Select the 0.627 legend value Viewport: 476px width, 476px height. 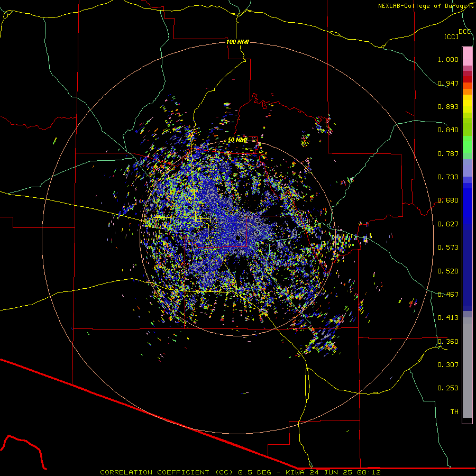(448, 224)
